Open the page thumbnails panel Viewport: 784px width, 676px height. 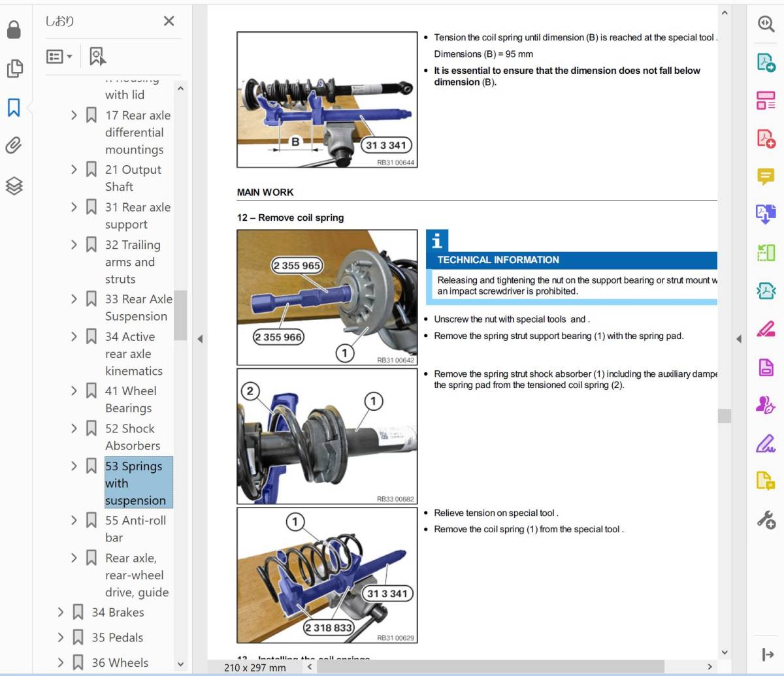click(14, 69)
